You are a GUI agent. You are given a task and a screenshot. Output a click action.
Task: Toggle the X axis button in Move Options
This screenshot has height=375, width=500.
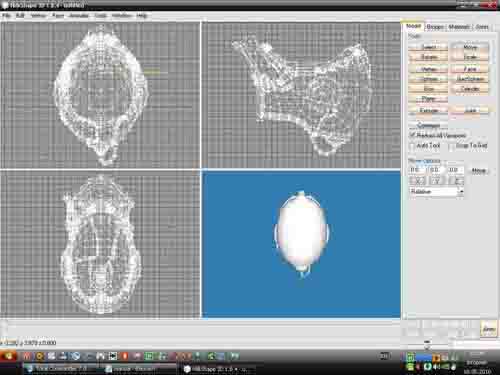(x=417, y=181)
